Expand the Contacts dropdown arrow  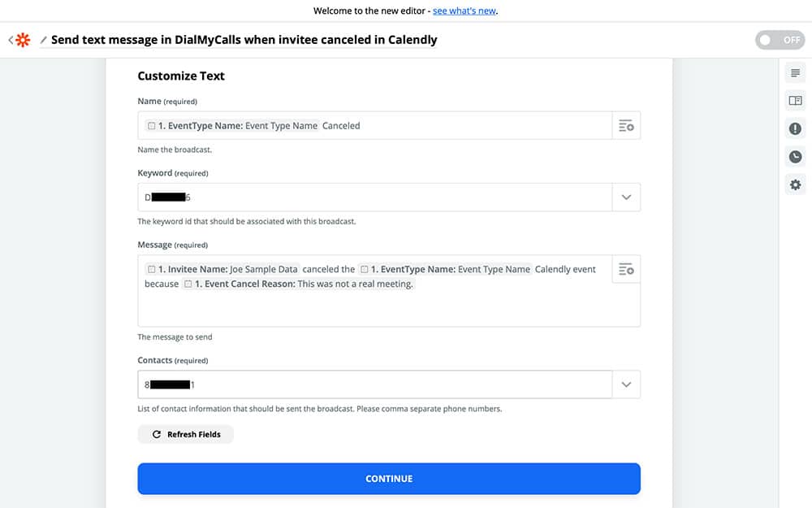626,384
